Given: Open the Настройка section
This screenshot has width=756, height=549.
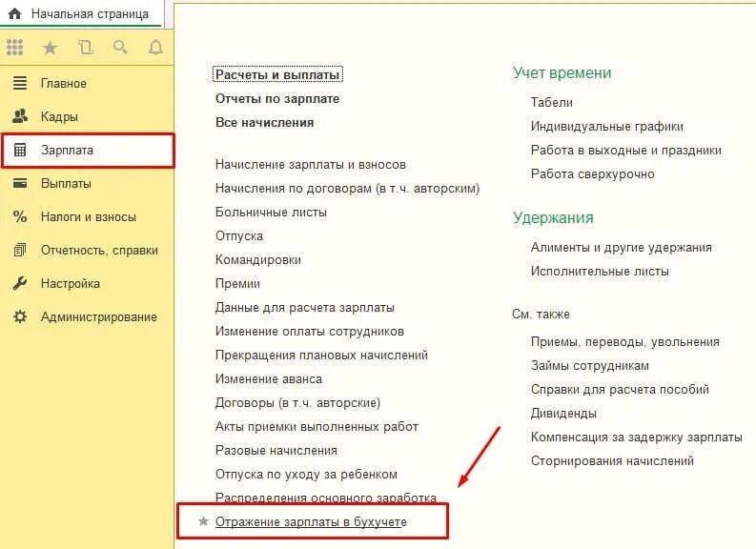Looking at the screenshot, I should tap(87, 283).
